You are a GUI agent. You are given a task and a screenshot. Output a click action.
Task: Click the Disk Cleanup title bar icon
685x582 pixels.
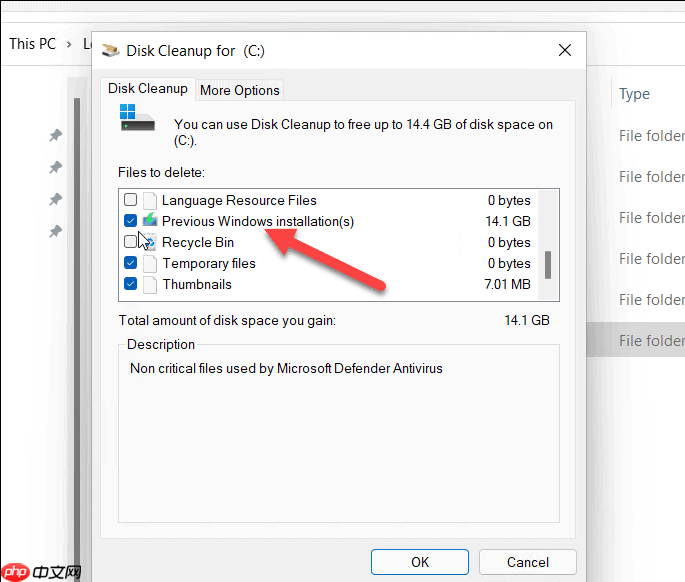point(110,50)
